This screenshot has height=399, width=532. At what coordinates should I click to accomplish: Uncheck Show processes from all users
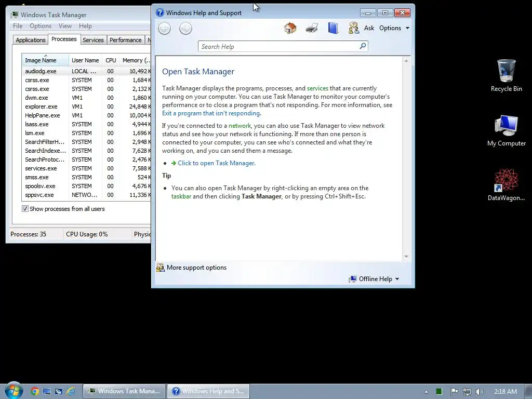[x=25, y=209]
